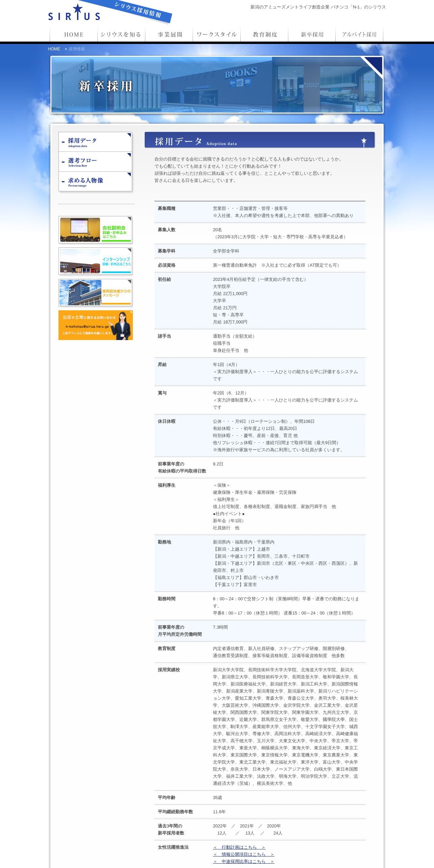
Task: Select 採用データ sidebar item
Action: coord(95,142)
